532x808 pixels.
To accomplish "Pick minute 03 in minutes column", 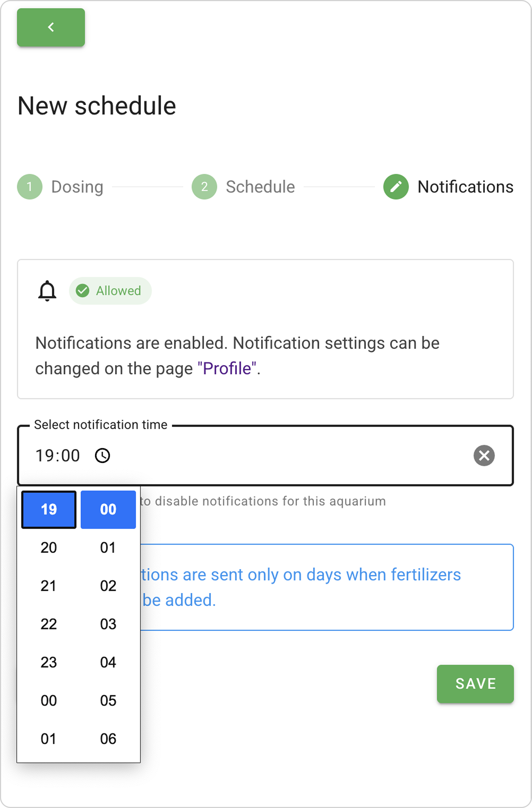I will [x=108, y=624].
